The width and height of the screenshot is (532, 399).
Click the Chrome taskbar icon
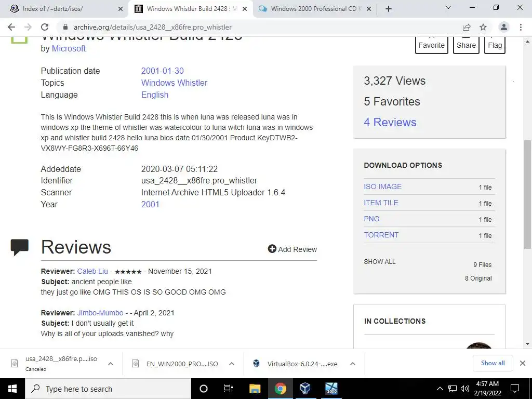[x=280, y=389]
